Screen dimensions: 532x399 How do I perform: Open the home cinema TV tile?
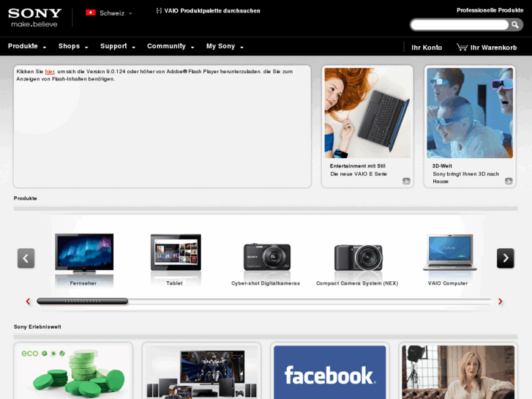click(201, 372)
